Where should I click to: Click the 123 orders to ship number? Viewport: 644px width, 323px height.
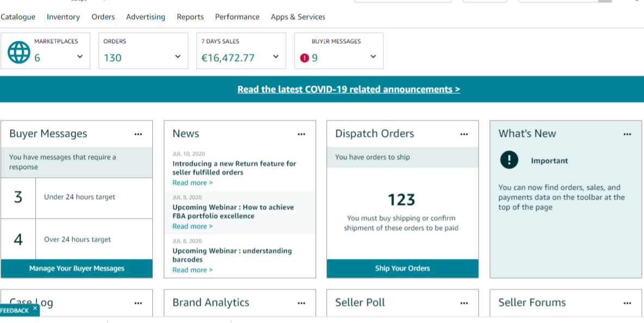point(401,200)
